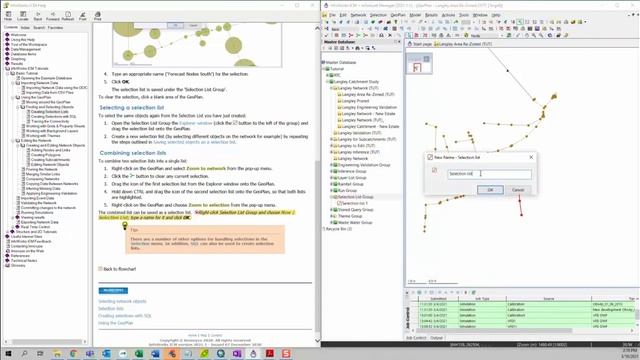This screenshot has width=640, height=360.
Task: Expand the Engineering Validation Group node
Action: [331, 165]
